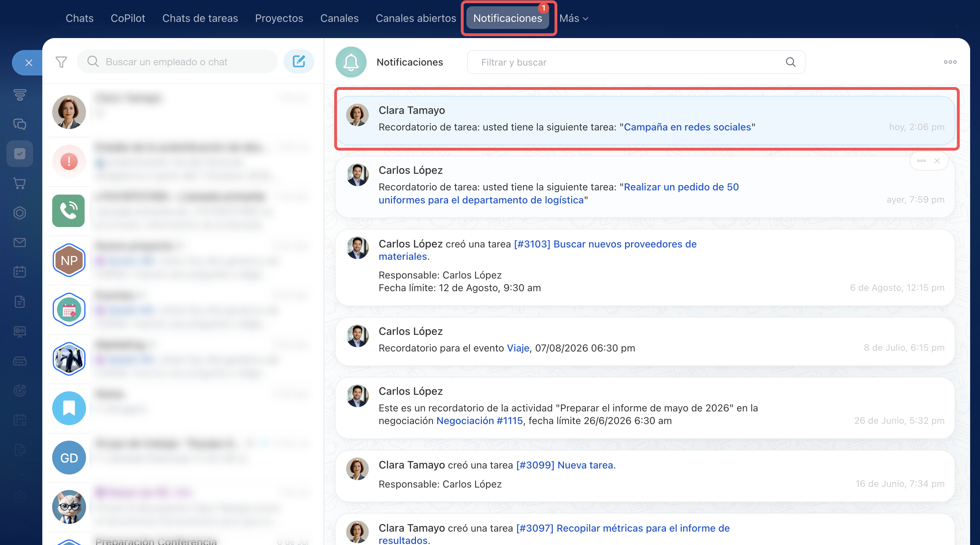Click the timestamp "ayer, 7:59 pm"
Viewport: 980px width, 545px height.
pos(915,200)
